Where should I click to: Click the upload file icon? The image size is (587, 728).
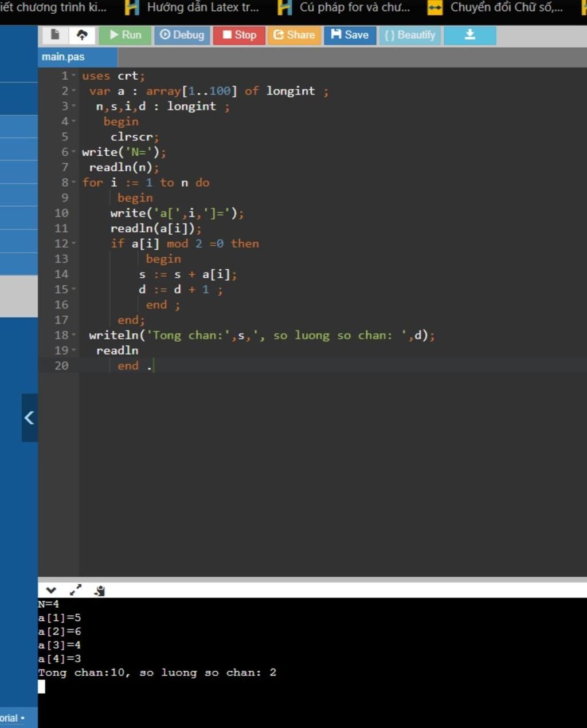point(82,35)
